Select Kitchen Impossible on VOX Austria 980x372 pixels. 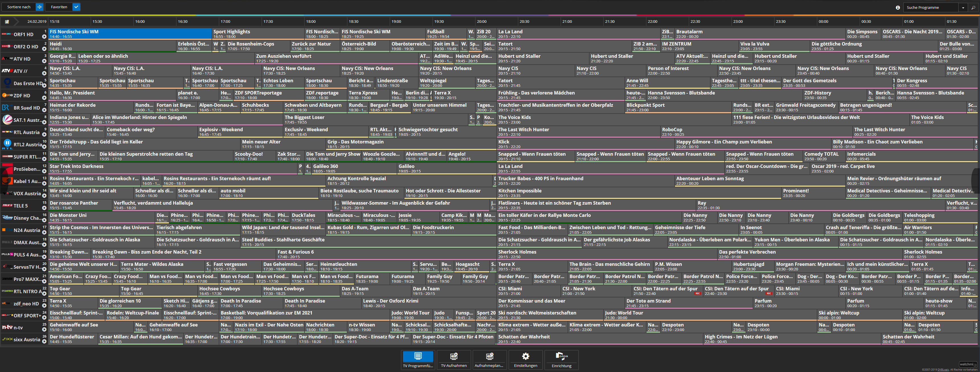[639, 193]
